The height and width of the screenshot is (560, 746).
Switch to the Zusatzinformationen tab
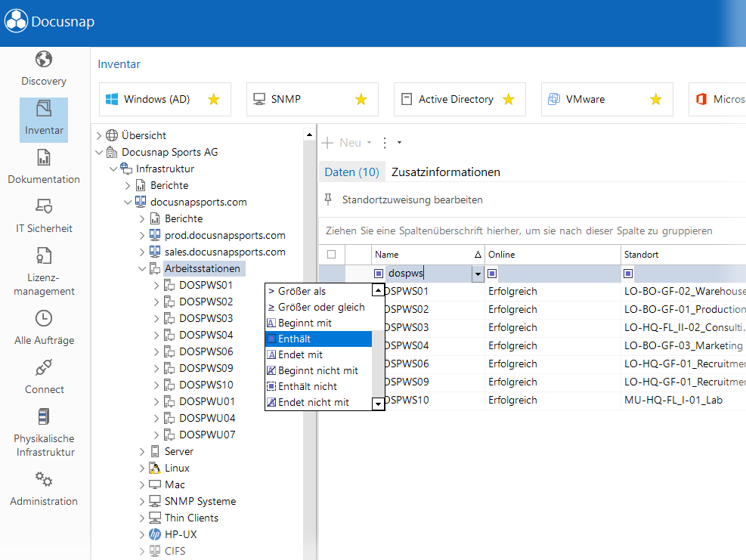point(446,172)
